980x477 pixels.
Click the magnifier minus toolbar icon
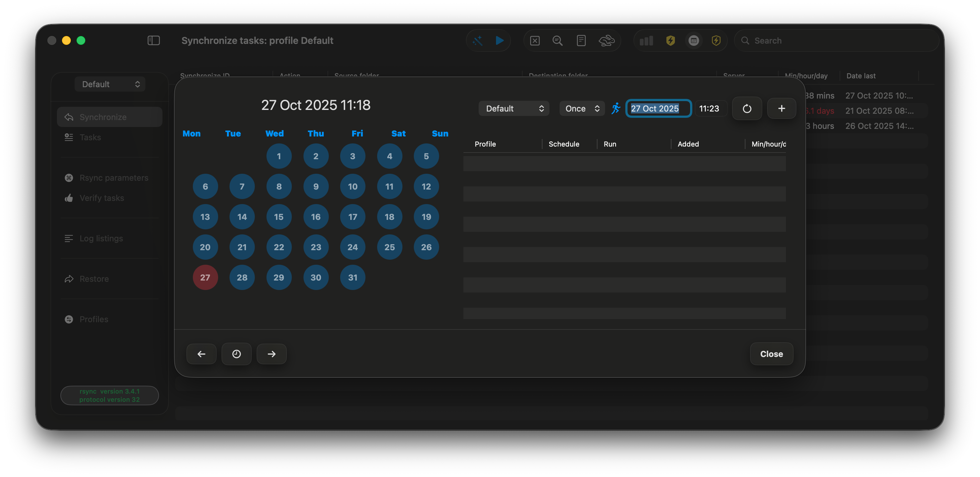tap(557, 40)
